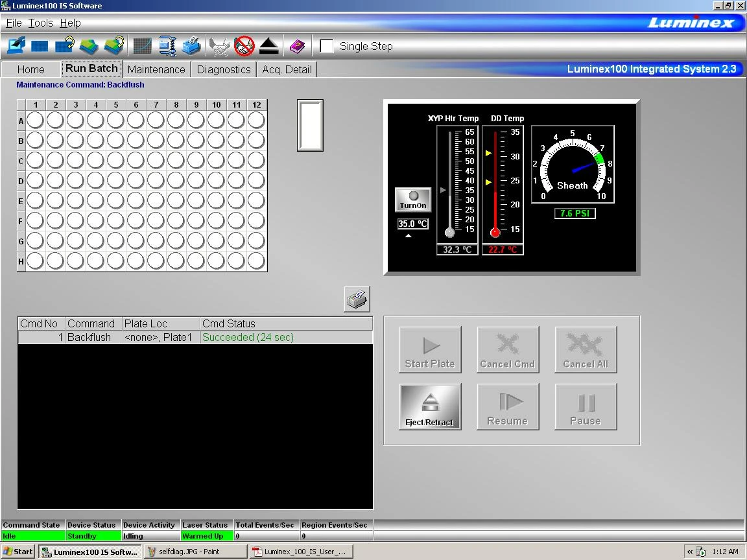Select the Backflush command row
747x560 pixels.
click(195, 337)
